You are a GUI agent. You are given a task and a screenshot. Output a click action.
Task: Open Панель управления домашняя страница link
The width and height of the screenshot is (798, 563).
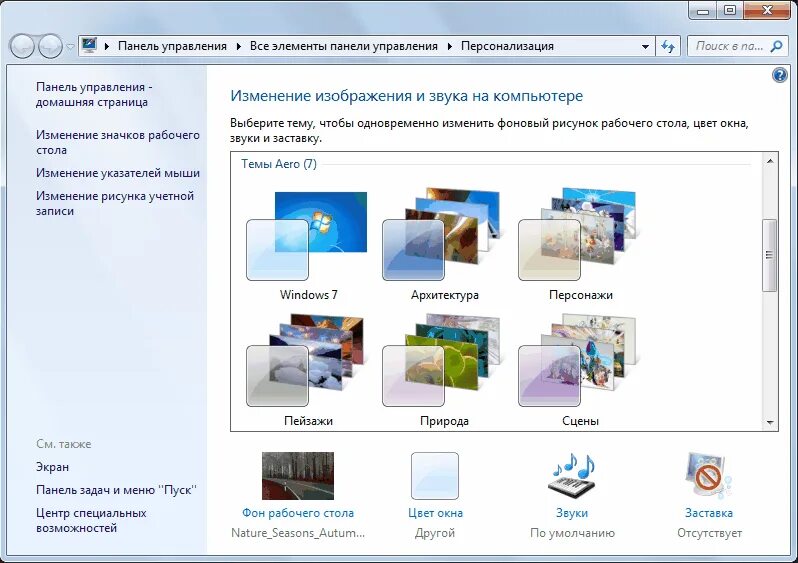94,94
